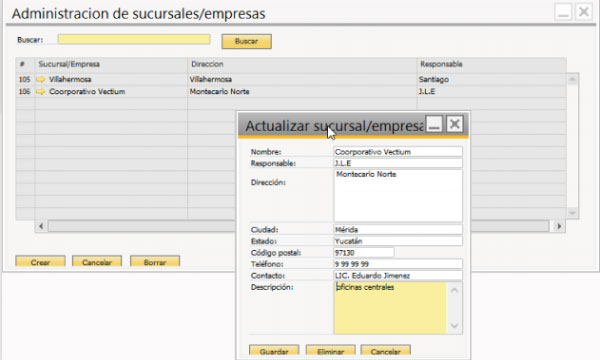Click the Crear button
The height and width of the screenshot is (360, 600).
(41, 262)
